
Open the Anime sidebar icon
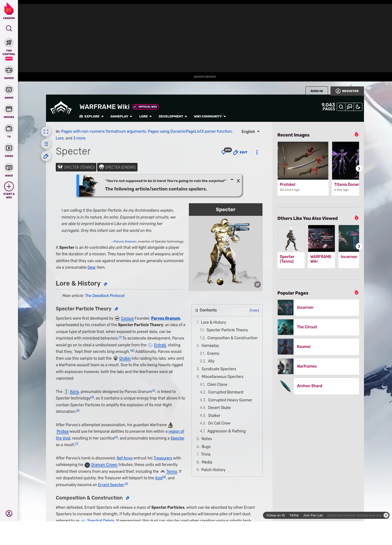9,90
